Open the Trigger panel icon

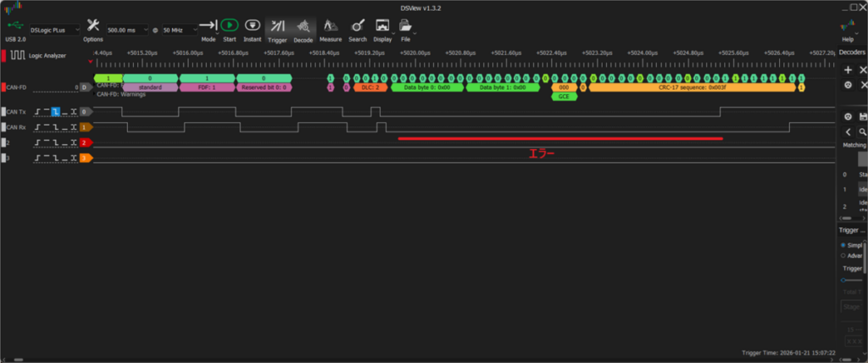pos(277,25)
